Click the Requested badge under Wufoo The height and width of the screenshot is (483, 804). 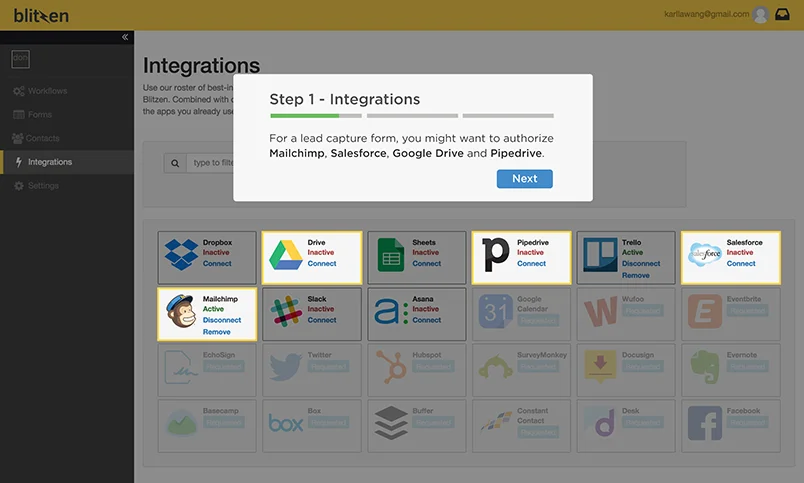(642, 311)
